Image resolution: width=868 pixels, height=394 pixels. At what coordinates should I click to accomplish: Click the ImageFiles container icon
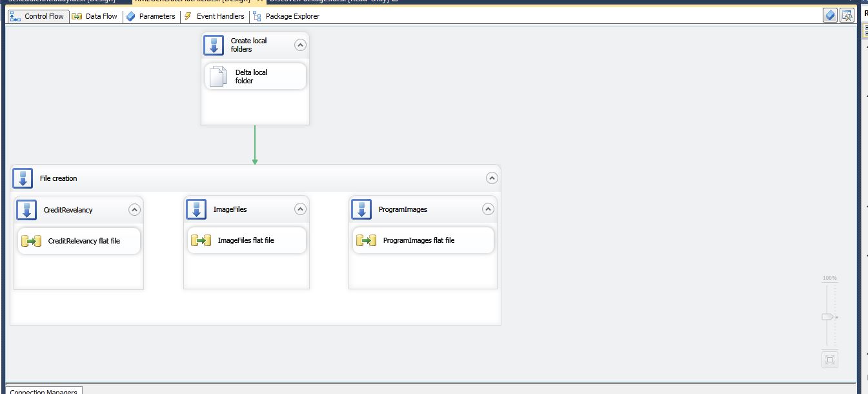pos(196,209)
